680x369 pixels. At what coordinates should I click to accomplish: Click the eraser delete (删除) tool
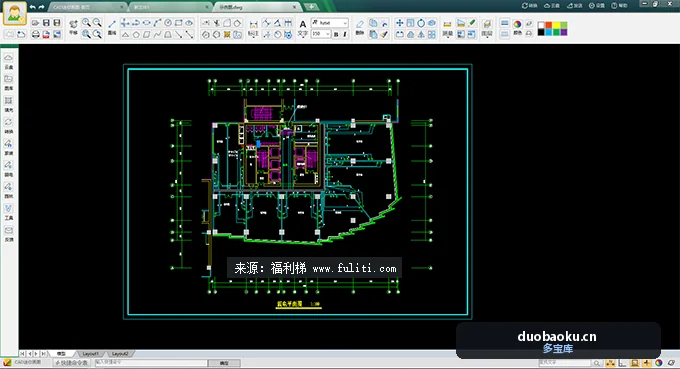pyautogui.click(x=360, y=27)
